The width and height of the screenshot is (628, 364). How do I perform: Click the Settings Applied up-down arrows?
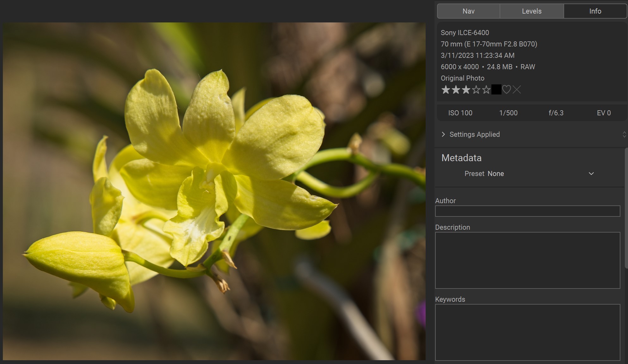click(x=624, y=134)
